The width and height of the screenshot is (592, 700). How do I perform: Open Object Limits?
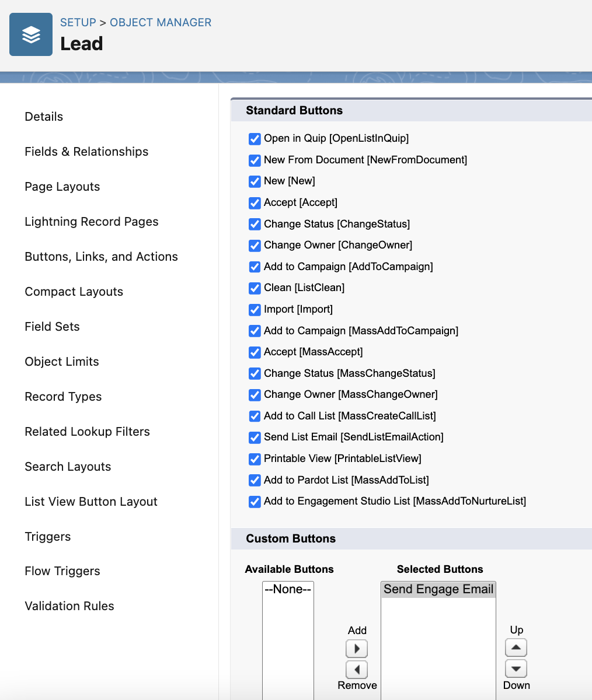pos(62,362)
